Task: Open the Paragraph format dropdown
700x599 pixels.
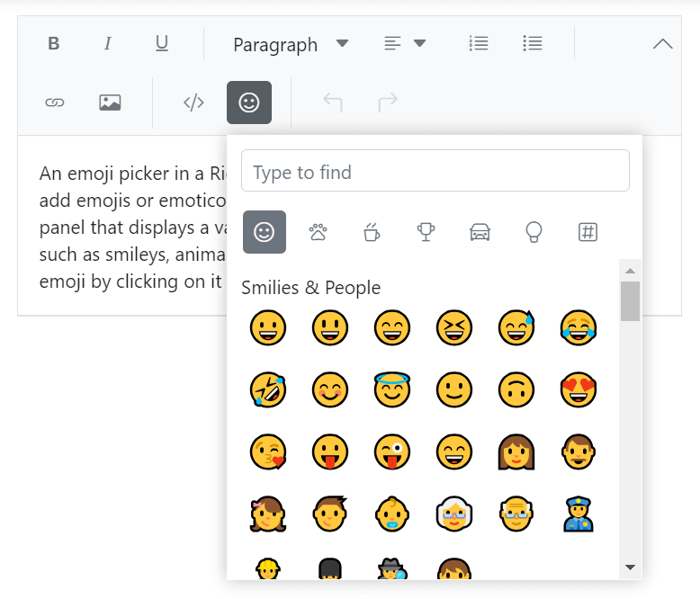Action: tap(290, 44)
